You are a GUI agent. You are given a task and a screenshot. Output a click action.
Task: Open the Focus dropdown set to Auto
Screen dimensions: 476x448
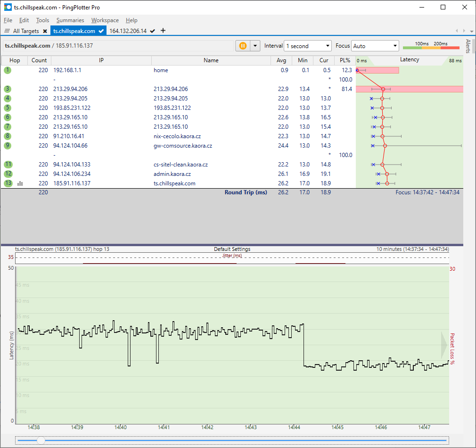click(x=375, y=46)
